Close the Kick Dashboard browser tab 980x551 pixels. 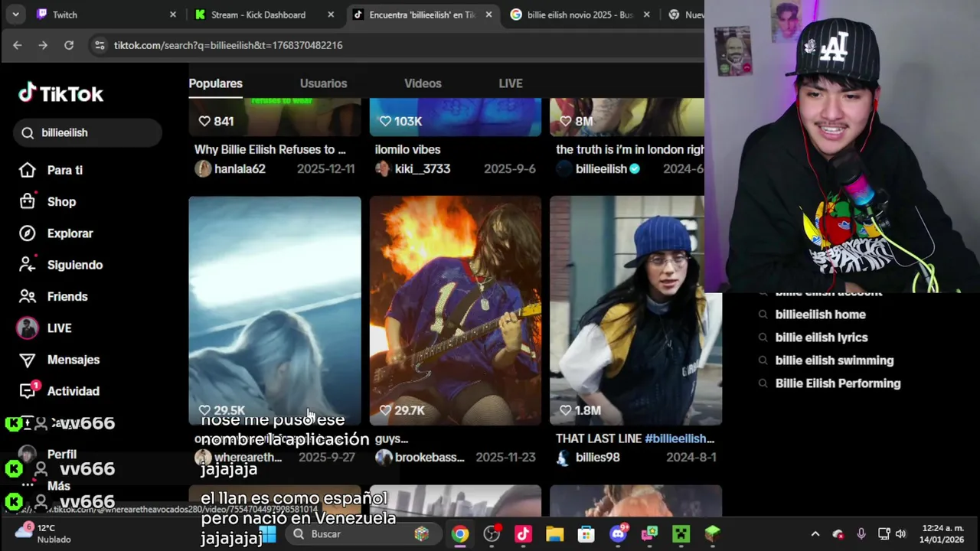(331, 15)
